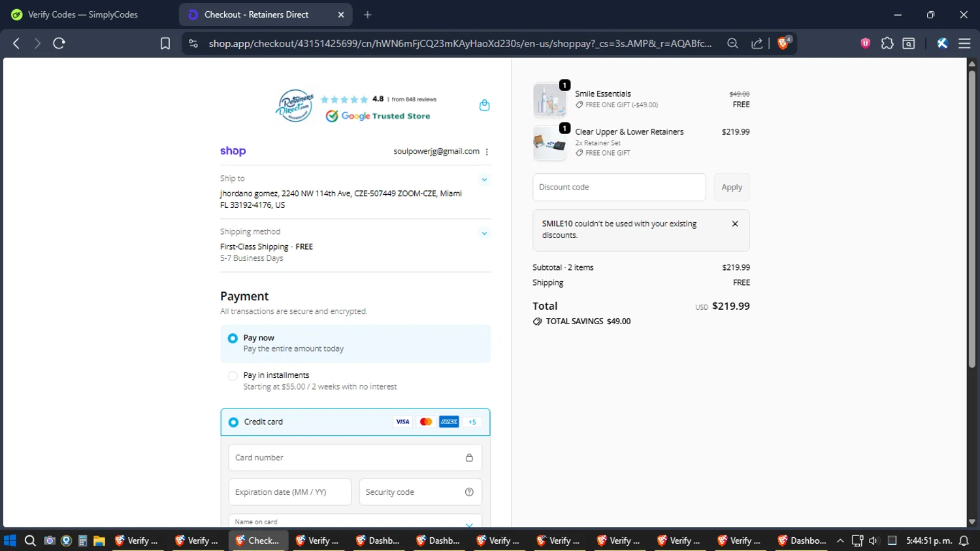The width and height of the screenshot is (980, 551).
Task: Click the Retainers Direct store logo
Action: (x=295, y=105)
